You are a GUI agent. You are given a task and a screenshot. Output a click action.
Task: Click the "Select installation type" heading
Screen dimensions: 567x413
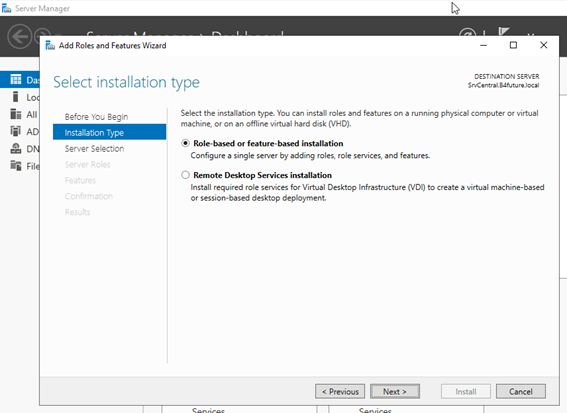pos(126,82)
